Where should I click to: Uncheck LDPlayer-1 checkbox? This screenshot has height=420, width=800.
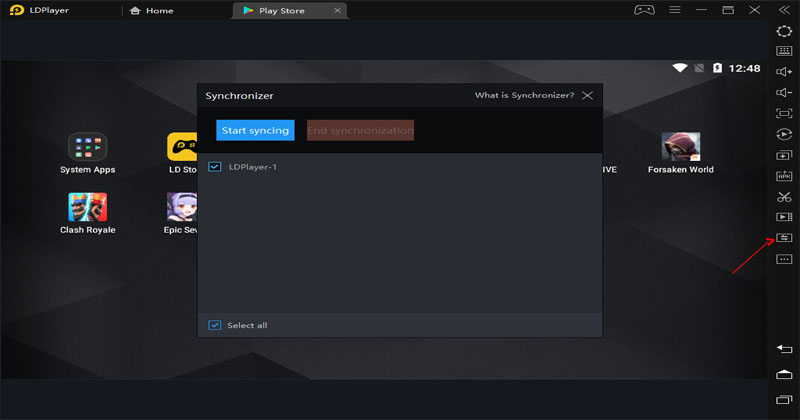pos(215,167)
